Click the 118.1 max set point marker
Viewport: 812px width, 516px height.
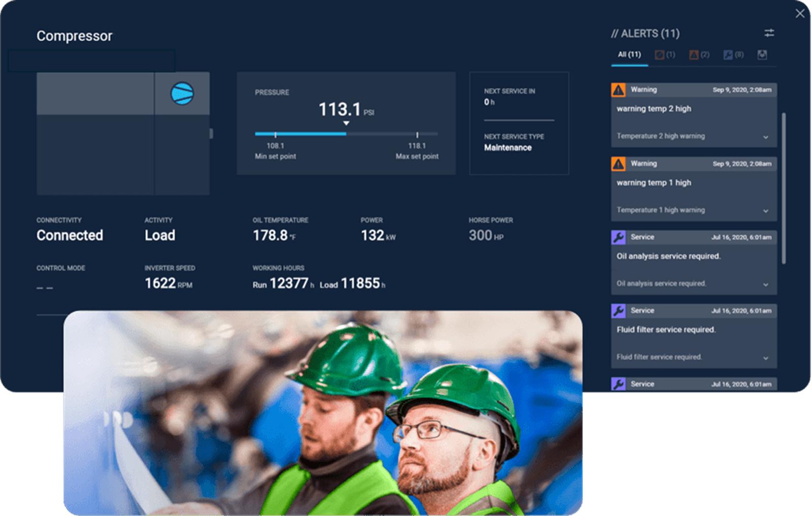tap(417, 135)
